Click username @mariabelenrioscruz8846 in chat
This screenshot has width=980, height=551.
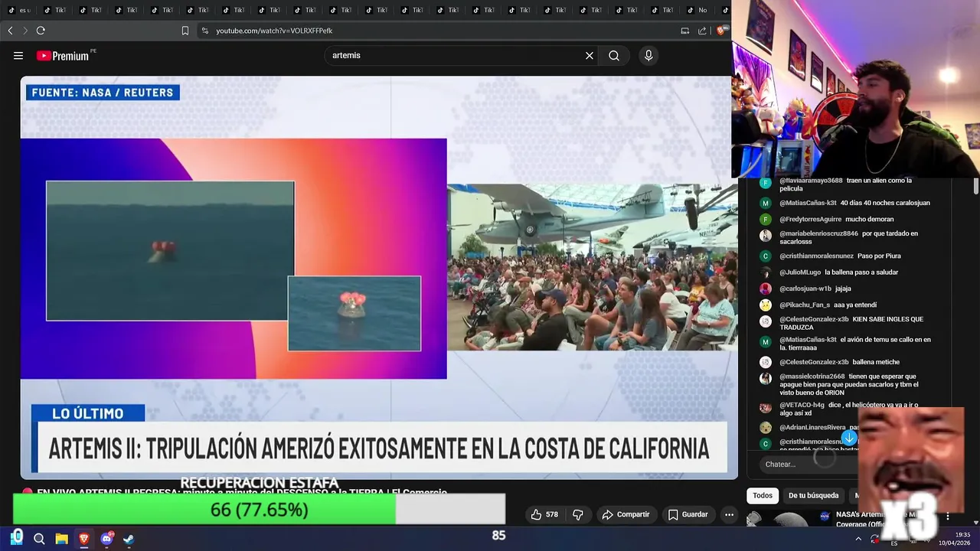(x=818, y=233)
